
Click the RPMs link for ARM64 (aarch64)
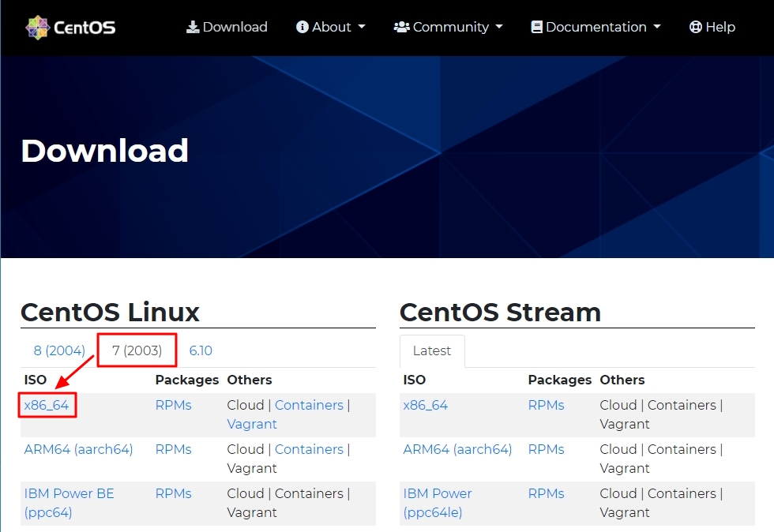tap(173, 448)
